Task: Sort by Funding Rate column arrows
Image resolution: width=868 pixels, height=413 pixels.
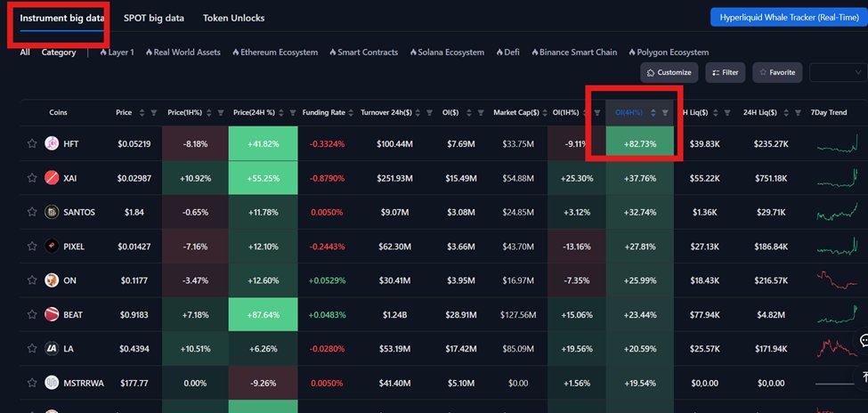Action: tap(351, 113)
